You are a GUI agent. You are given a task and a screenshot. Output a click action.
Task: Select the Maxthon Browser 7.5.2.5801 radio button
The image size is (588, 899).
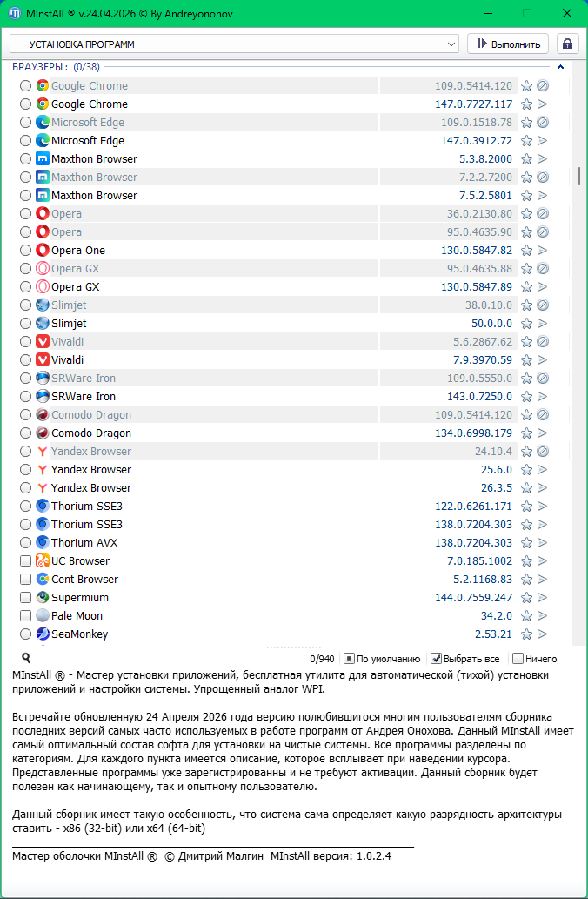click(x=25, y=196)
